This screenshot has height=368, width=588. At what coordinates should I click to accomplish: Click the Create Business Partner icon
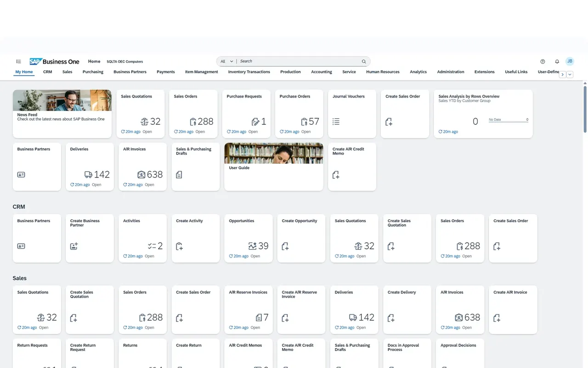coord(74,247)
